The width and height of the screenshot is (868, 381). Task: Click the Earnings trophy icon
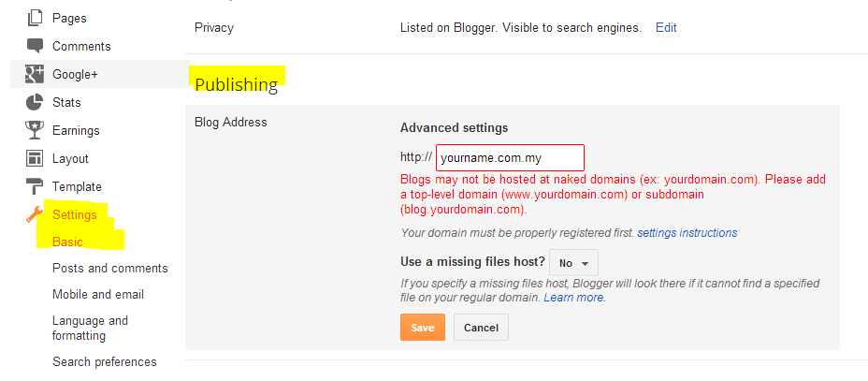(35, 131)
